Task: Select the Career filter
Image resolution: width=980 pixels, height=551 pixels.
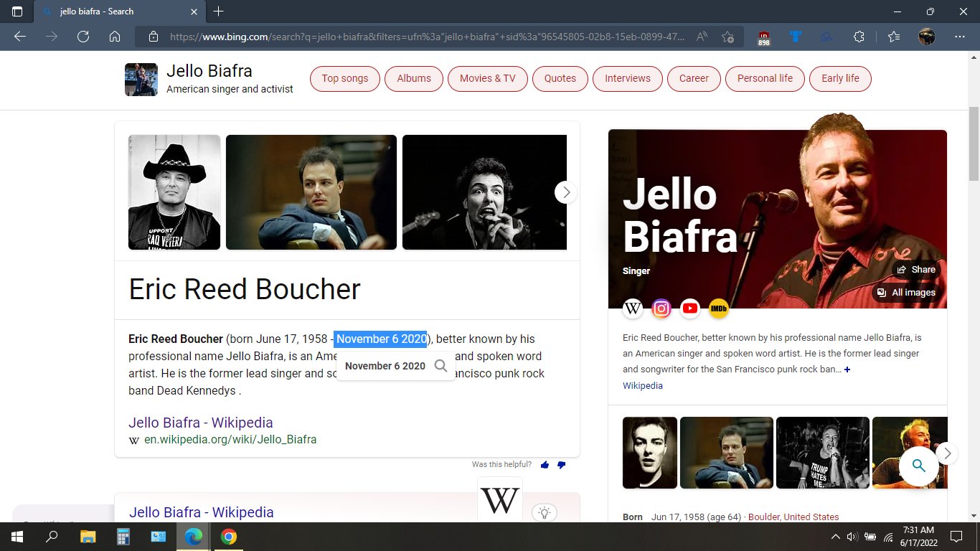Action: (x=694, y=78)
